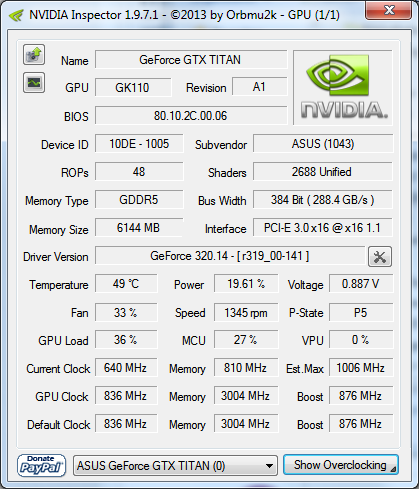Select the Device ID 10DE - 1005 field
Screen dimensions: 419x489
[x=139, y=144]
